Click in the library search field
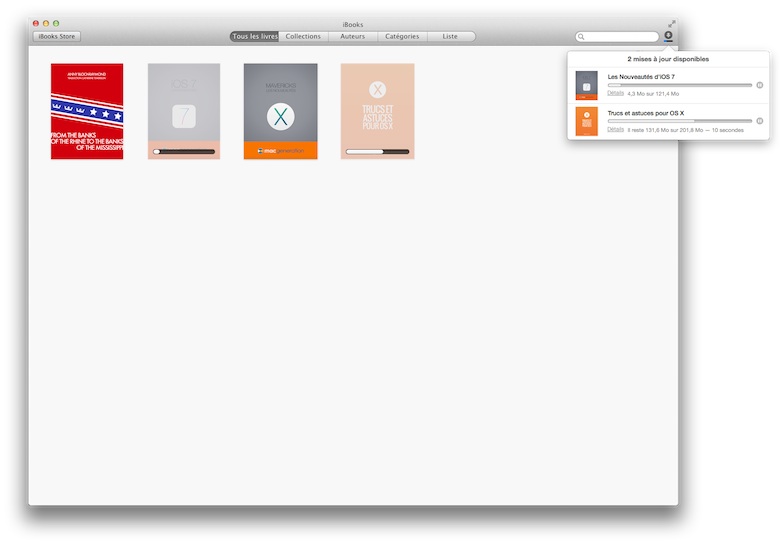This screenshot has width=780, height=545. pos(617,37)
